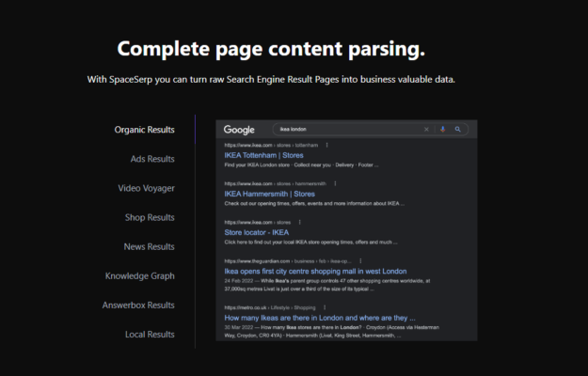The image size is (588, 376).
Task: Open options dots beside ikea.com stores URL
Action: point(299,222)
